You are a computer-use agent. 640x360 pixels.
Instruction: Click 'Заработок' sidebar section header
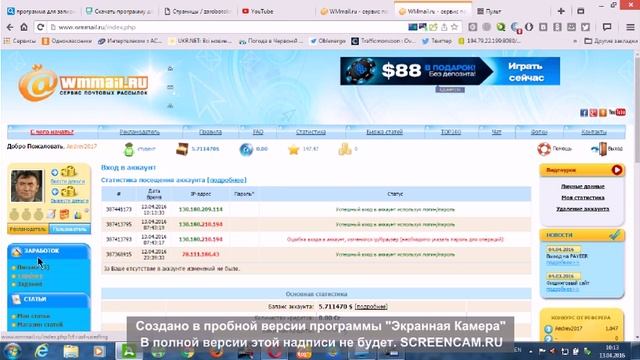coord(49,251)
